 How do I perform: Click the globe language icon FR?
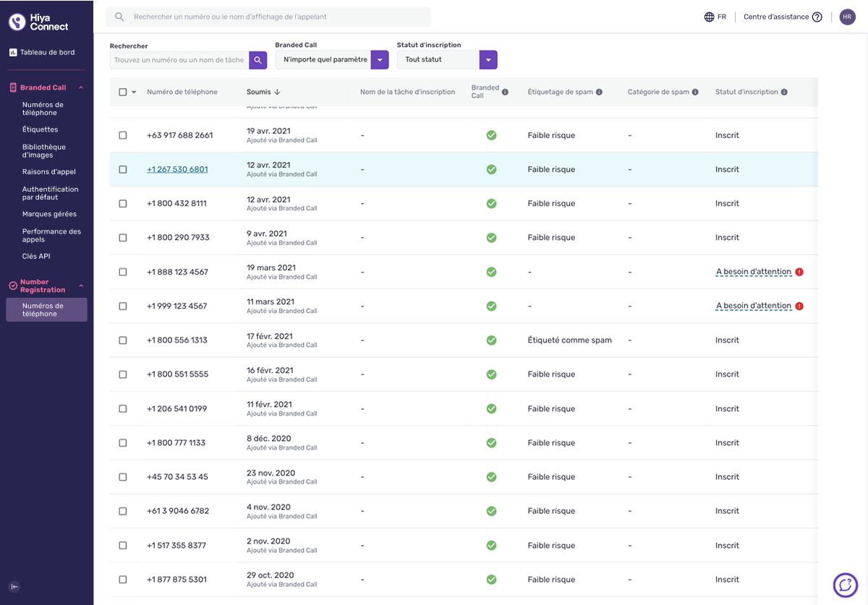point(715,17)
